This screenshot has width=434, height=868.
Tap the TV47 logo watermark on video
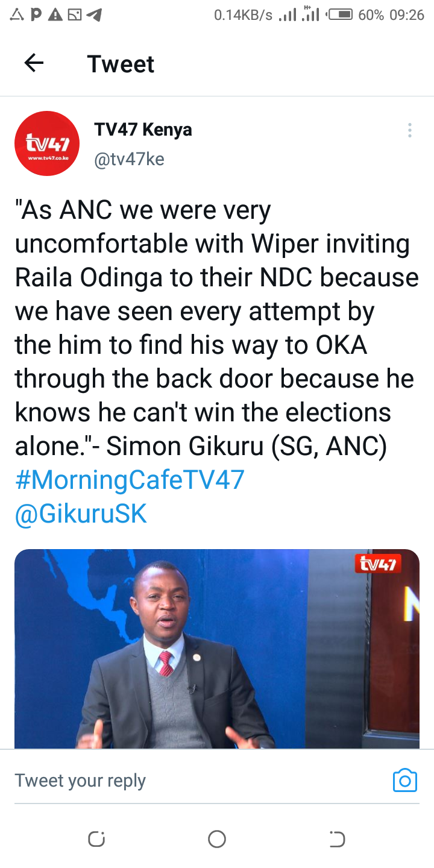[378, 564]
